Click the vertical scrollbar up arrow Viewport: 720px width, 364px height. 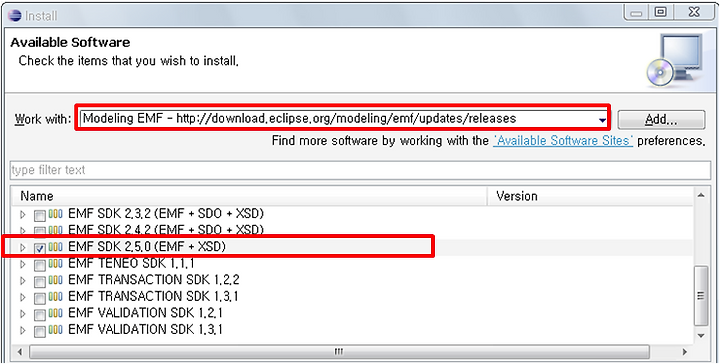coord(701,196)
